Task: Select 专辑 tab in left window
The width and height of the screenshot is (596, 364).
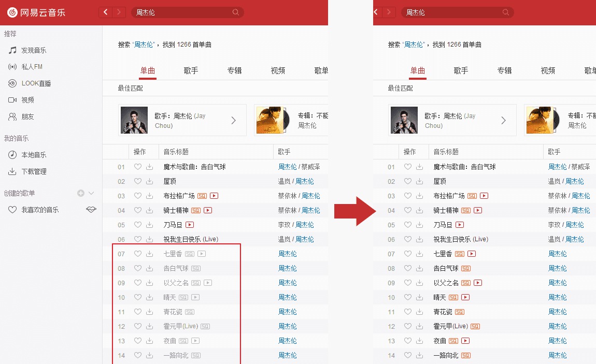Action: coord(235,70)
